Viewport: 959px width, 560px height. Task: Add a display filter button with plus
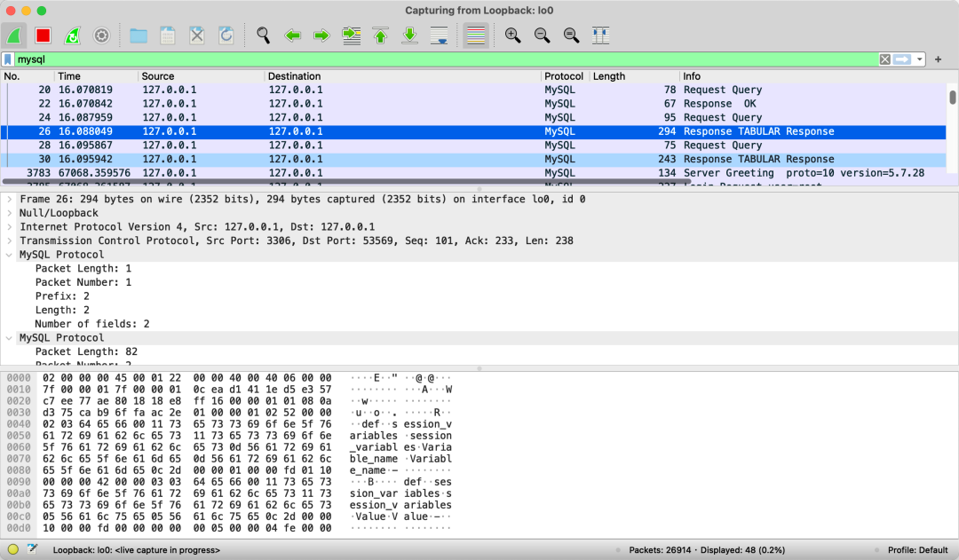point(939,59)
